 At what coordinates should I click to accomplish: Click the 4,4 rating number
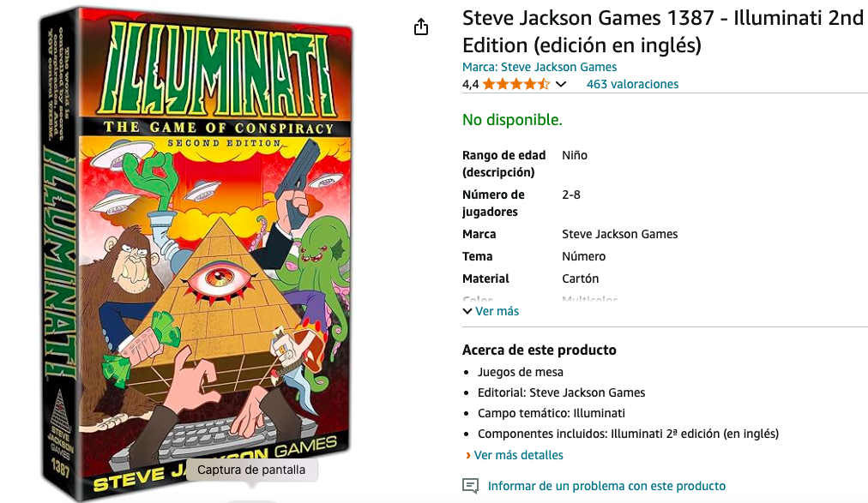pyautogui.click(x=470, y=85)
